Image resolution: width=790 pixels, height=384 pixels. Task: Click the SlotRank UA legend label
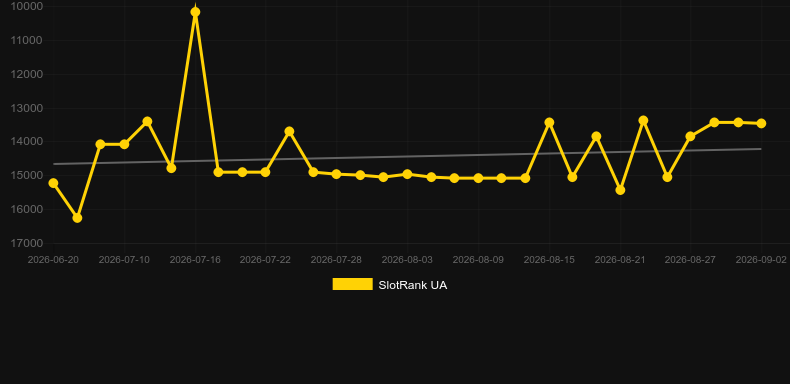click(413, 285)
